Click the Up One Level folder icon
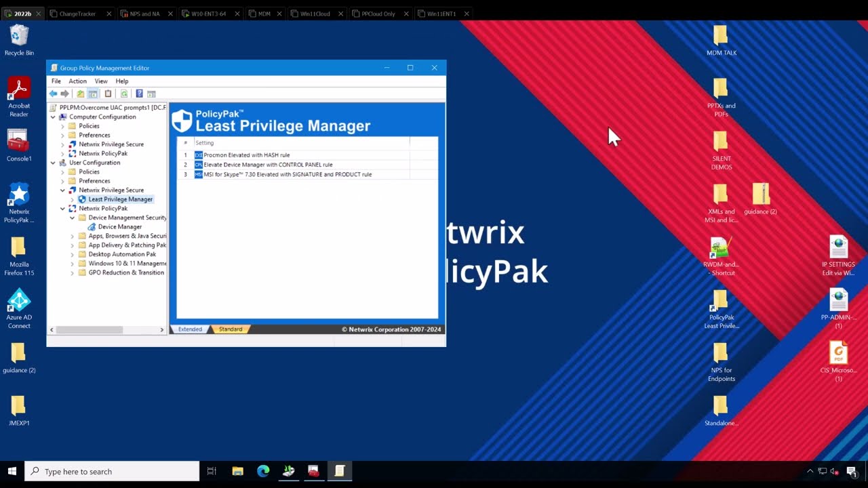 point(80,94)
